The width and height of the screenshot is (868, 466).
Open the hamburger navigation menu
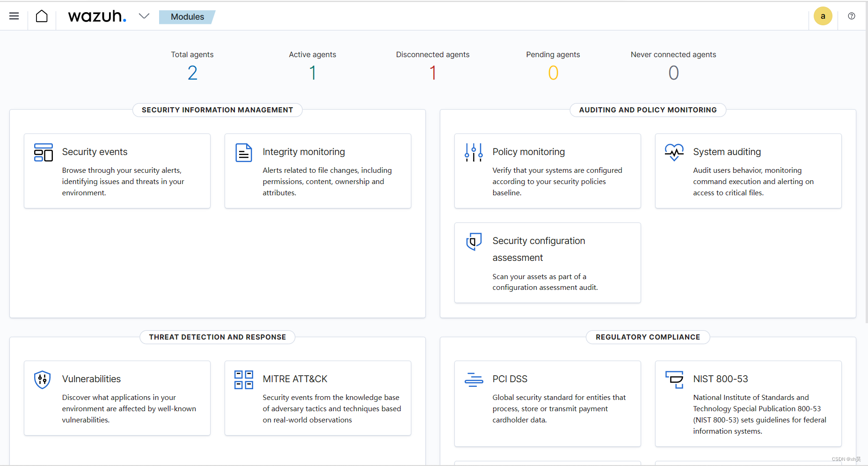pos(14,16)
